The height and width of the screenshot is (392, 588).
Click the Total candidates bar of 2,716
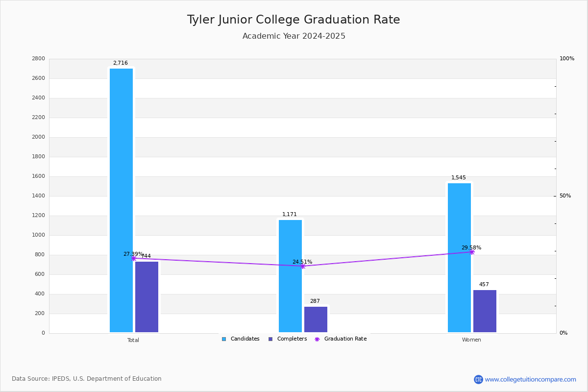[121, 200]
